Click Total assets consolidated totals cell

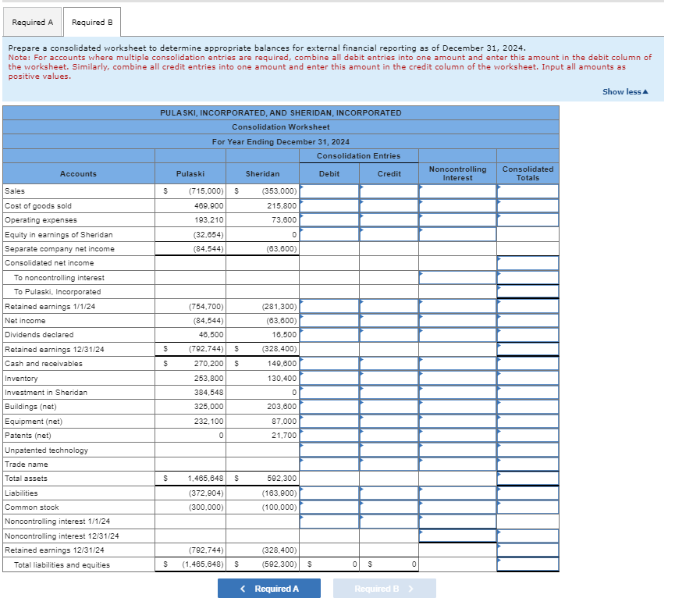[528, 479]
